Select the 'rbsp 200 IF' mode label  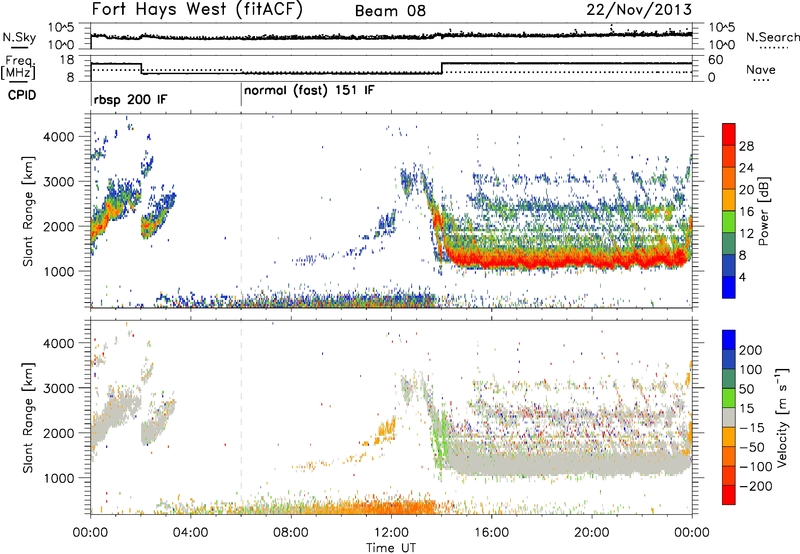pos(131,99)
